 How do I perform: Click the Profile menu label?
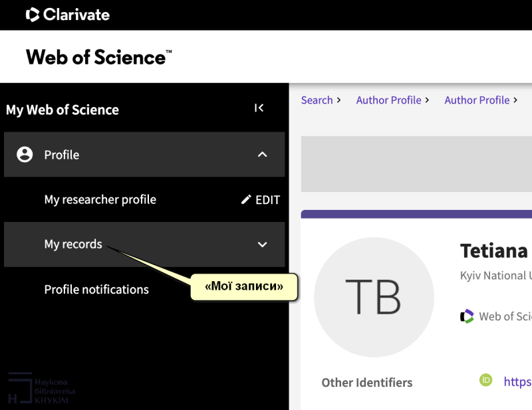point(62,155)
